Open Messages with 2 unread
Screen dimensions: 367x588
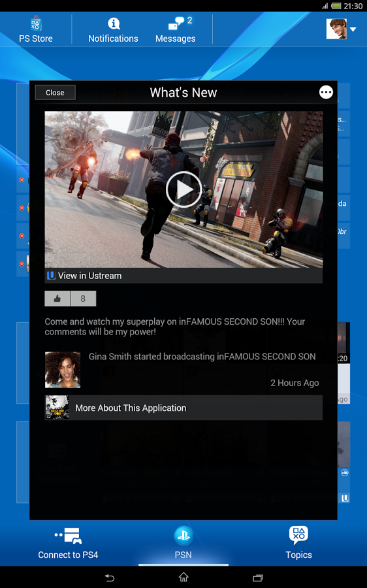(x=176, y=29)
